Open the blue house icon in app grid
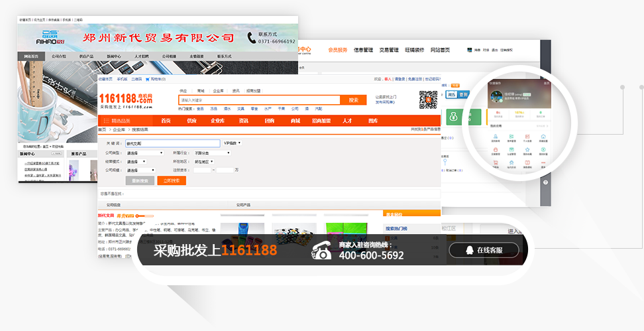Viewport: 644px width, 331px height. (543, 137)
